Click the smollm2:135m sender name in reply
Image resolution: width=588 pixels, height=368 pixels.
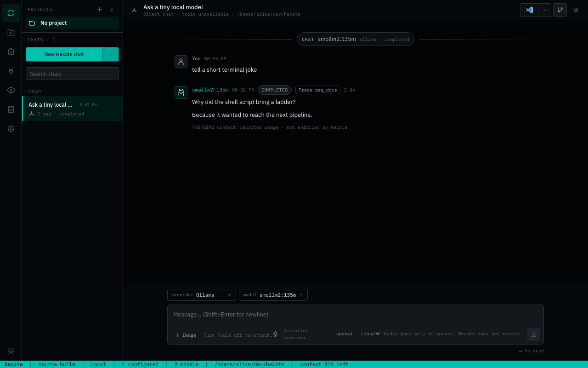click(x=210, y=90)
